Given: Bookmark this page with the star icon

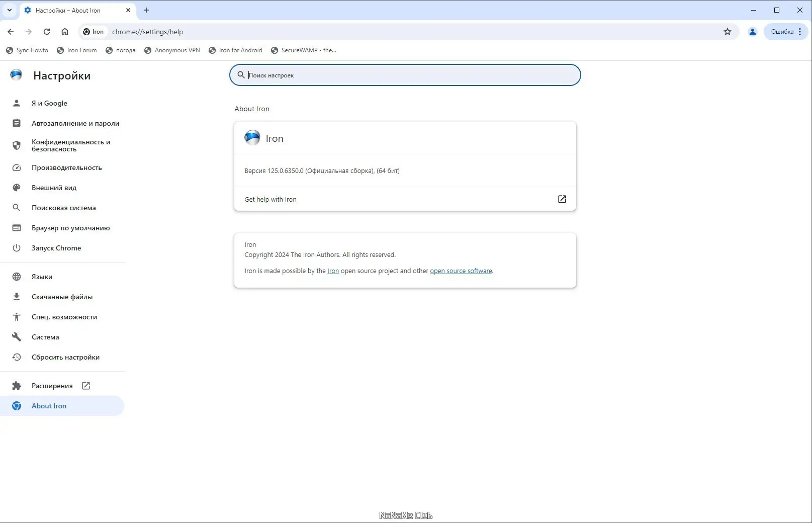Looking at the screenshot, I should (x=728, y=32).
